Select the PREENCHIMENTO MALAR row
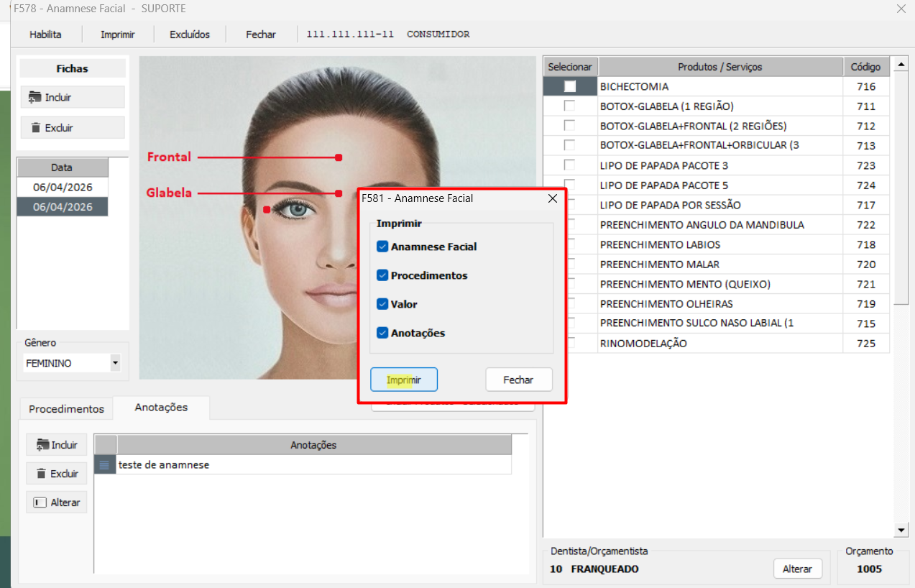Screen dimensions: 915x588 pyautogui.click(x=719, y=265)
